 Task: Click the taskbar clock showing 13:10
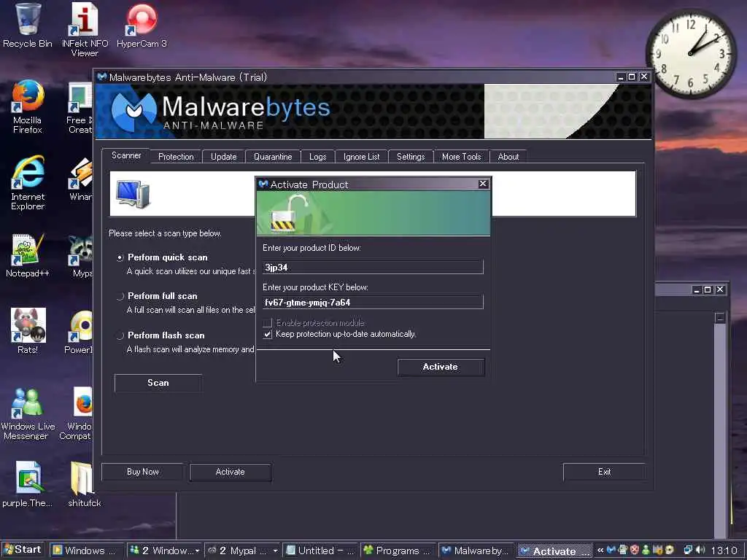[x=724, y=551]
